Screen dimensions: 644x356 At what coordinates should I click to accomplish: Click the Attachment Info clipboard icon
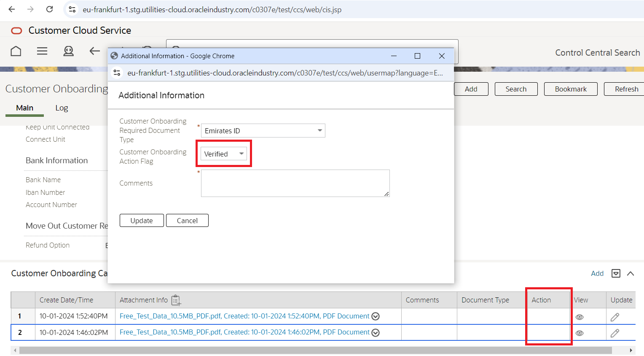pyautogui.click(x=176, y=300)
